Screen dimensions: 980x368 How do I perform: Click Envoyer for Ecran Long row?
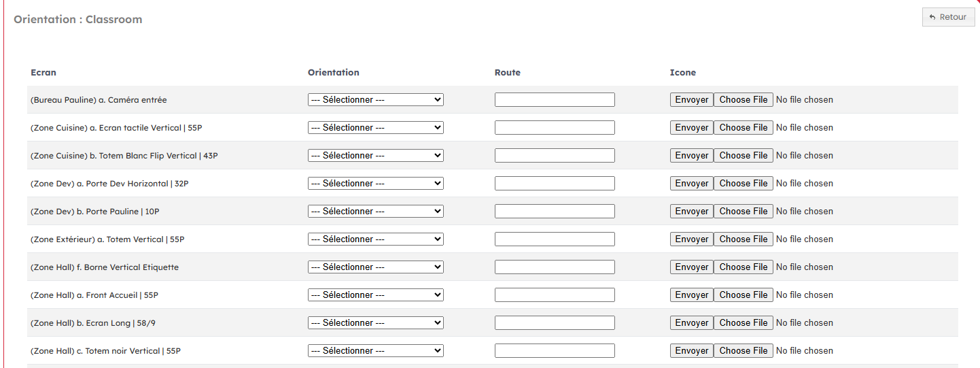click(x=691, y=323)
